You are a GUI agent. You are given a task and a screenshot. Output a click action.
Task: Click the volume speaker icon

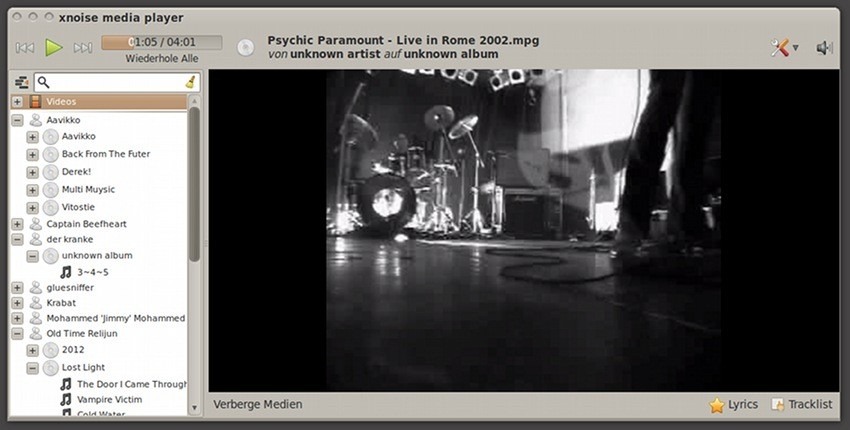point(824,48)
